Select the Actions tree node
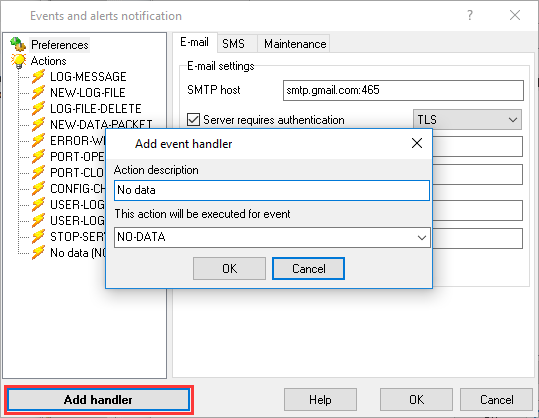 pos(48,61)
